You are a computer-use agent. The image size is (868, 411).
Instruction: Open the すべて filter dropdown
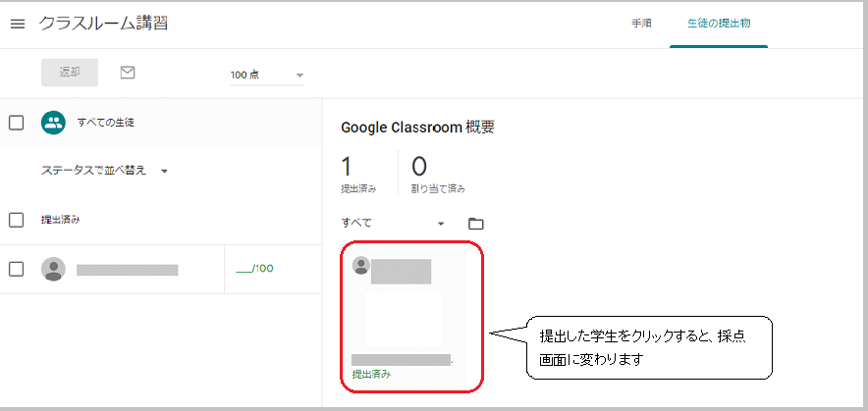393,223
